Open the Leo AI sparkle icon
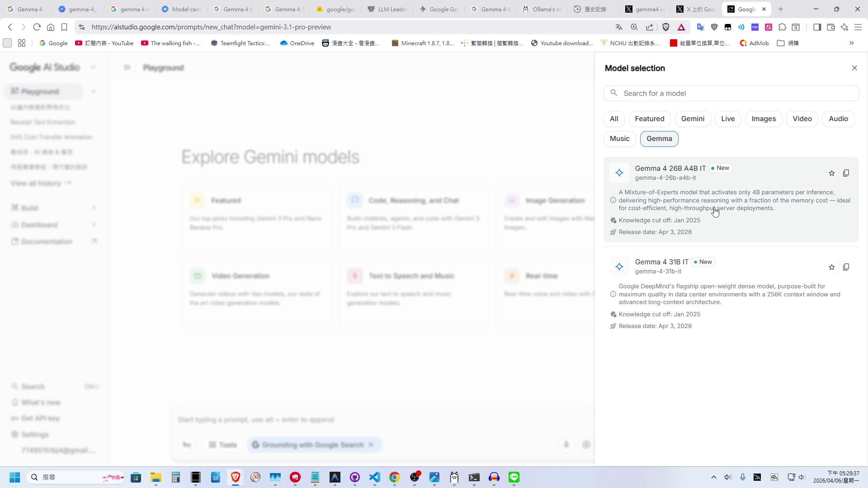 844,27
